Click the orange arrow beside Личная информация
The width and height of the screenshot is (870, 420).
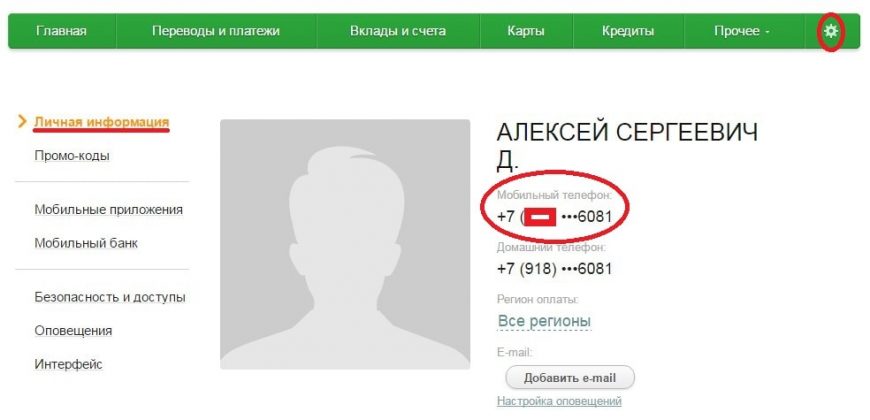click(22, 122)
